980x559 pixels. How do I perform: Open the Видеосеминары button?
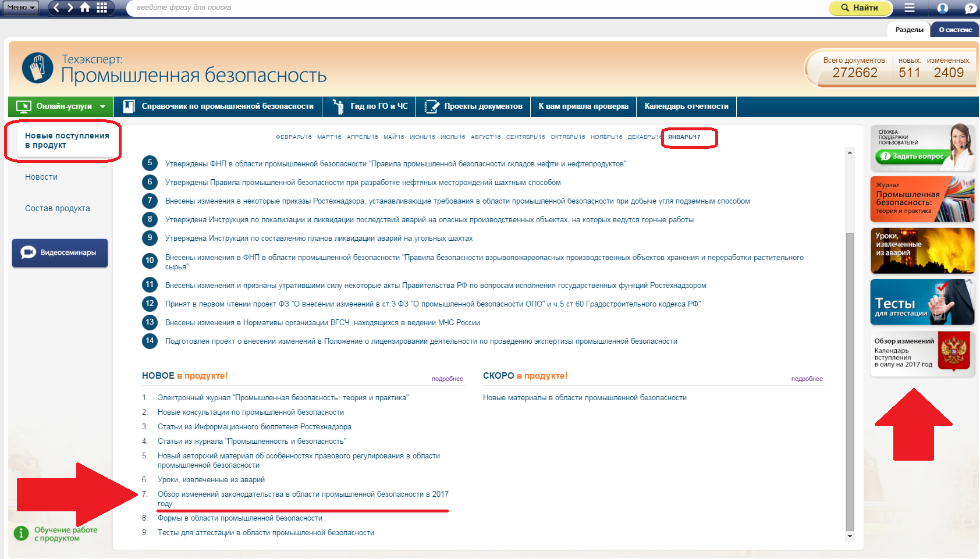[x=60, y=253]
